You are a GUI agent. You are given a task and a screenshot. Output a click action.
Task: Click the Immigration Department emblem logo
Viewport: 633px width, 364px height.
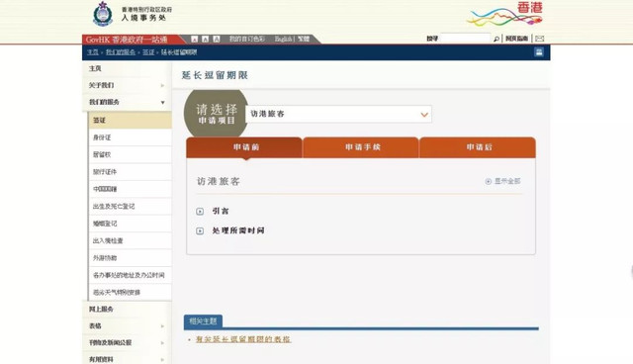pos(103,14)
